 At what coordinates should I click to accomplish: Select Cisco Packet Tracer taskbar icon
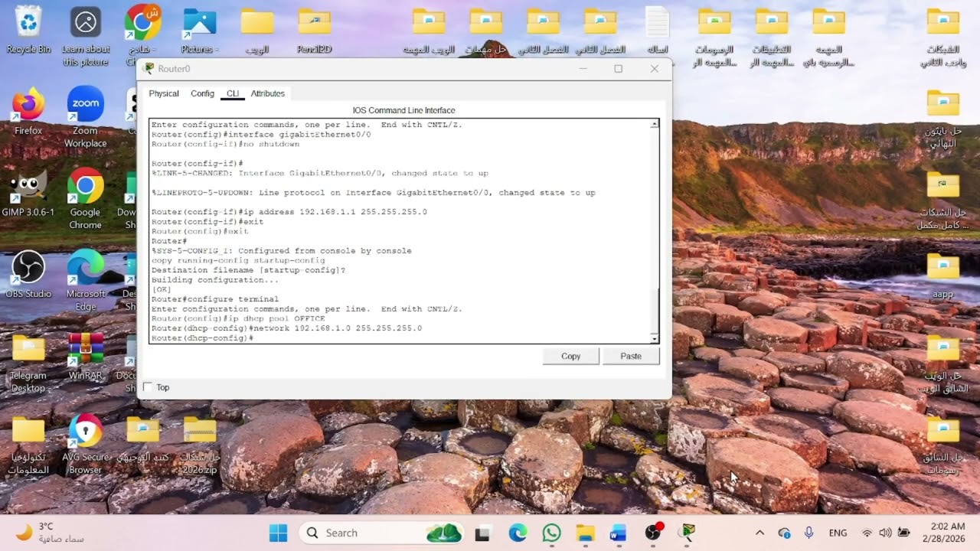click(x=687, y=533)
